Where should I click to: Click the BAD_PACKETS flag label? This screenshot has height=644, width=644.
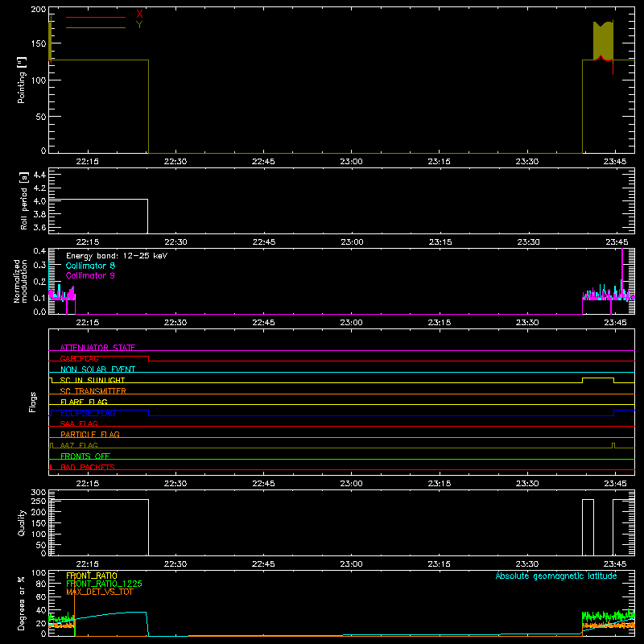click(x=88, y=467)
